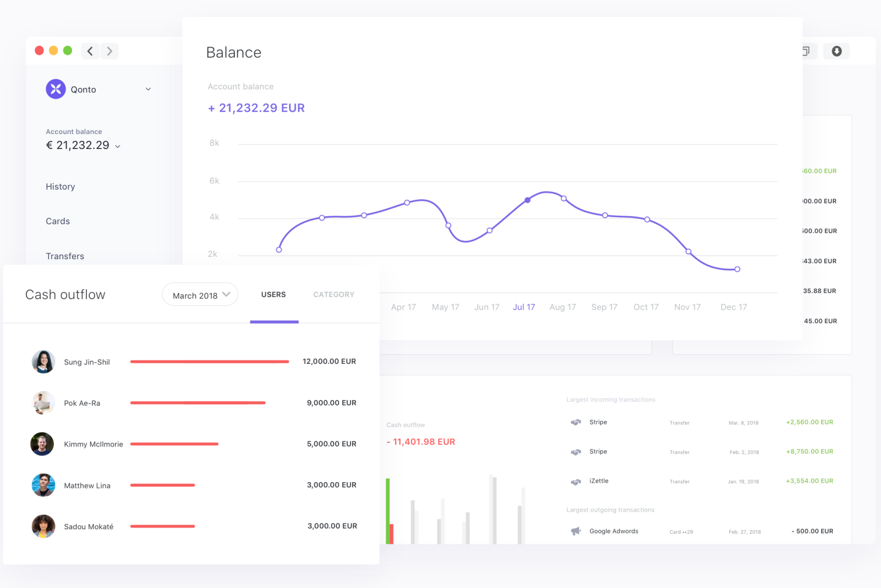
Task: Go back with the left chevron button
Action: pyautogui.click(x=90, y=51)
